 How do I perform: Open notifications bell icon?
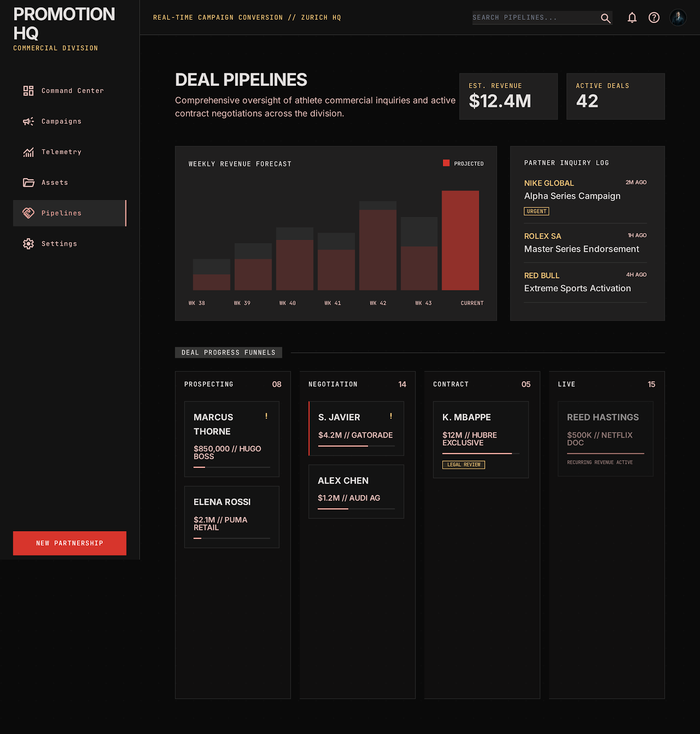(x=632, y=17)
